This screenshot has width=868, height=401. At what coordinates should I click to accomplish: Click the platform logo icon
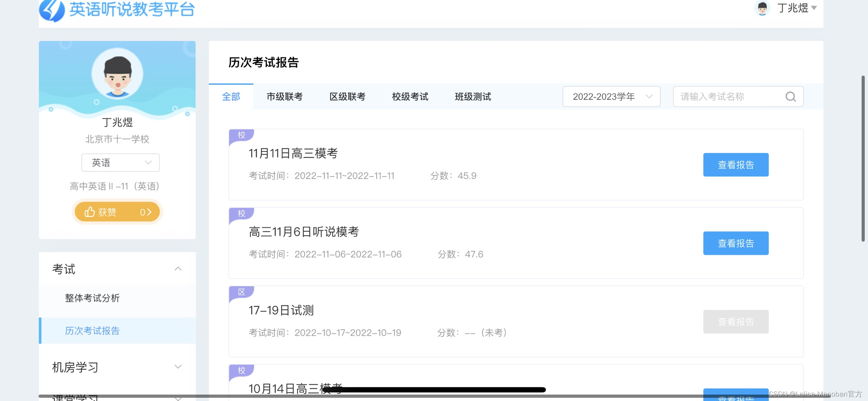[52, 10]
